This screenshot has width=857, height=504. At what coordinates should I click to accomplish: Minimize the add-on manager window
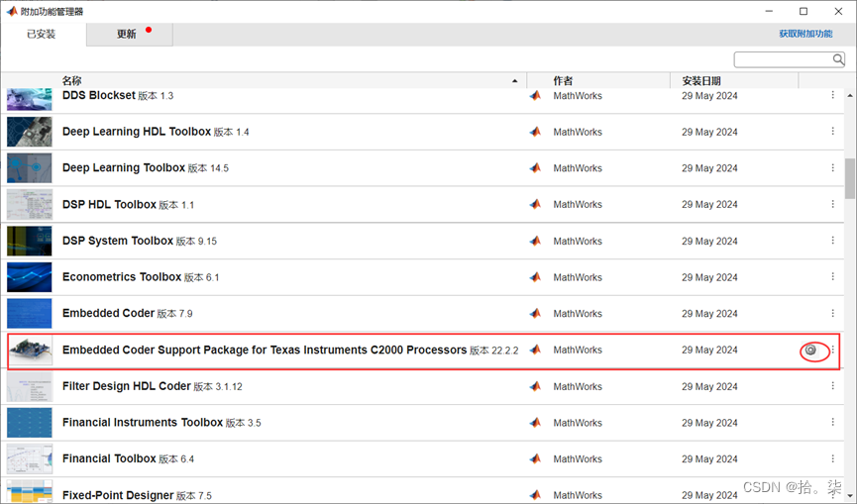[769, 11]
